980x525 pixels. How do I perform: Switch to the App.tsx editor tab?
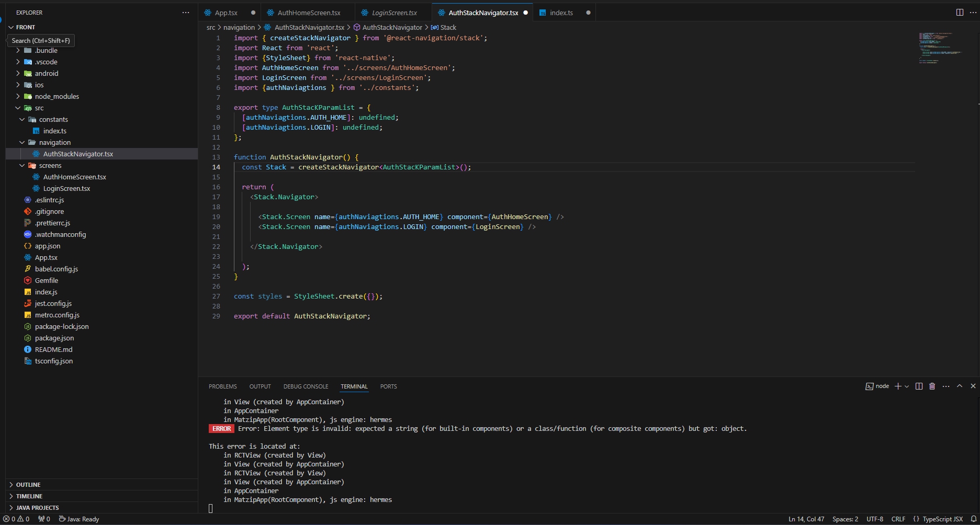point(226,13)
